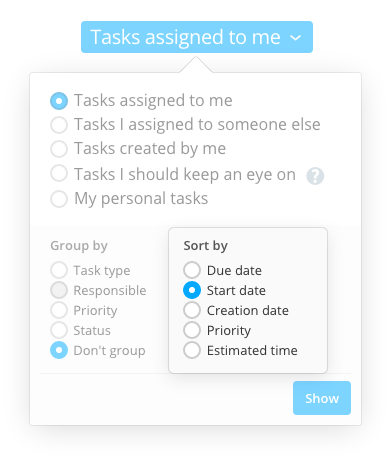Click the chevron on the header dropdown
The image size is (391, 460).
point(296,38)
